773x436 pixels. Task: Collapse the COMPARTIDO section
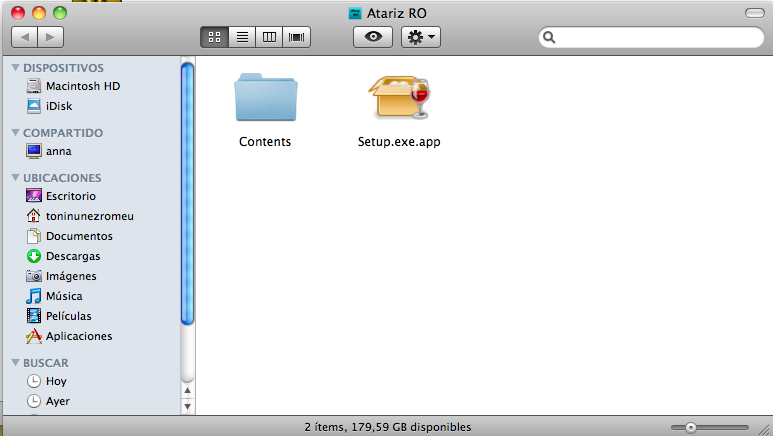[x=15, y=132]
